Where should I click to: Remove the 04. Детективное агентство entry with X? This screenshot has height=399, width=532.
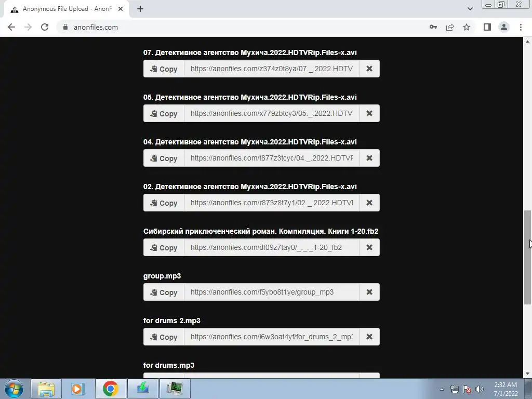coord(369,158)
